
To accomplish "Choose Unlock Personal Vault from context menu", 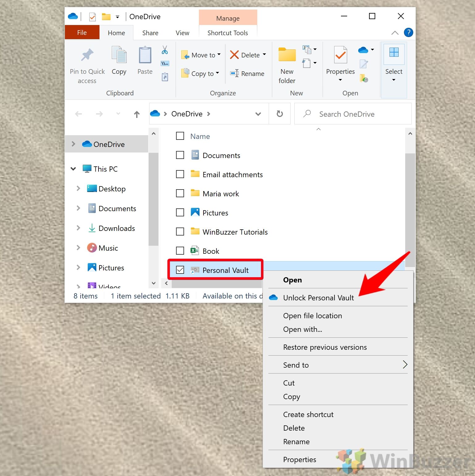I will (x=318, y=298).
